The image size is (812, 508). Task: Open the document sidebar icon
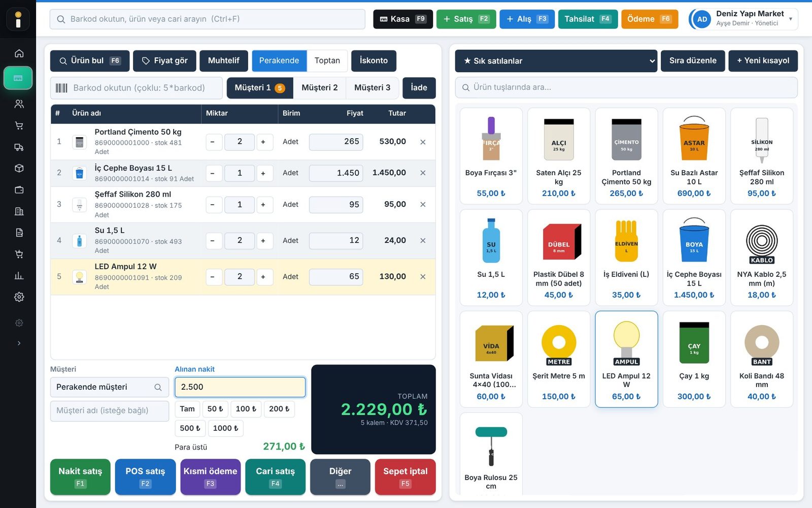point(19,233)
